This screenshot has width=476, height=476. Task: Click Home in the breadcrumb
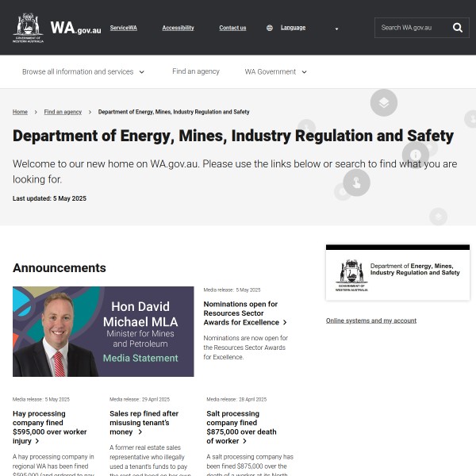(x=20, y=112)
